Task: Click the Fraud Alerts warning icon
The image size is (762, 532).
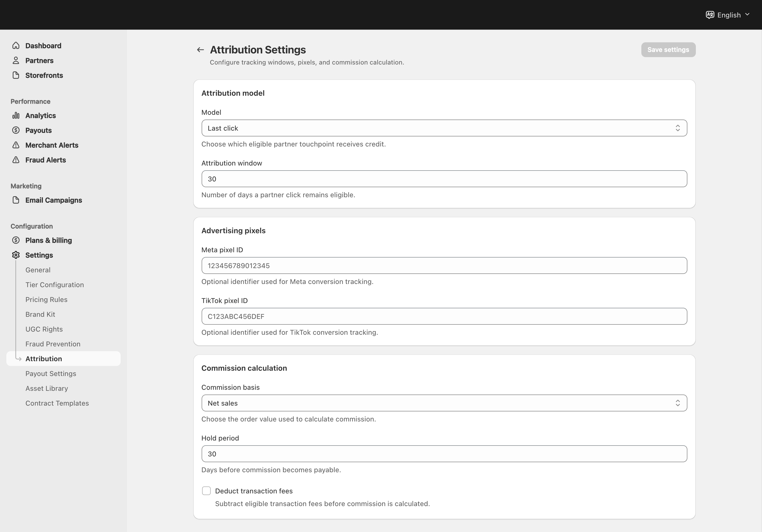Action: point(16,160)
